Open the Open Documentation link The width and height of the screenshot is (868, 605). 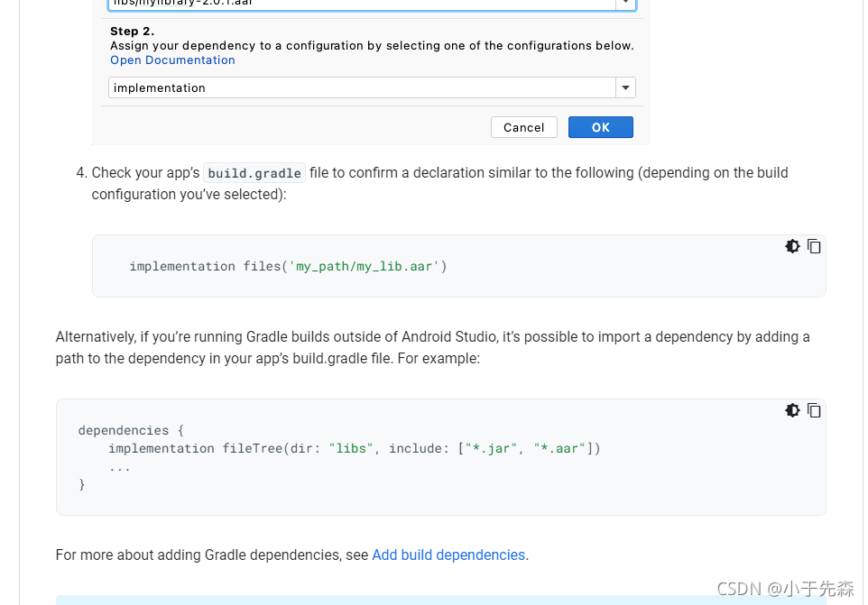(172, 60)
